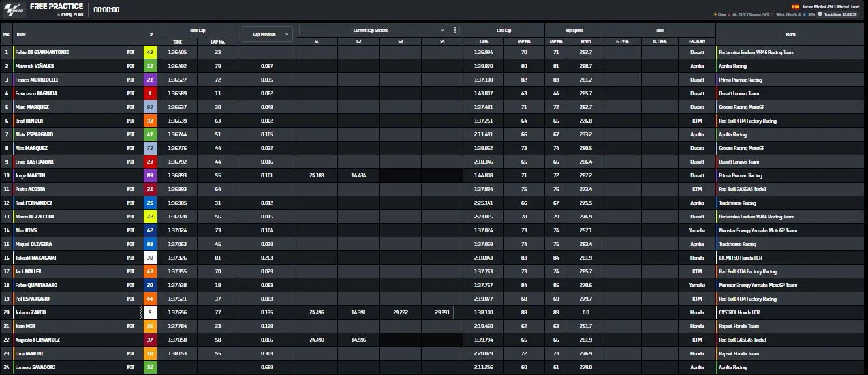868x375 pixels.
Task: Click the km/h subheader under Top Speed
Action: [x=586, y=41]
